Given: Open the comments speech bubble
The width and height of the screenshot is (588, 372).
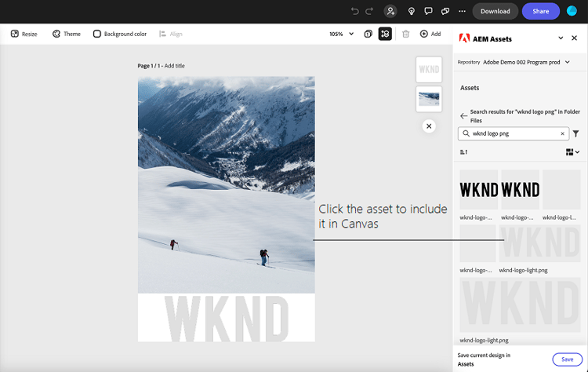Looking at the screenshot, I should (x=428, y=11).
